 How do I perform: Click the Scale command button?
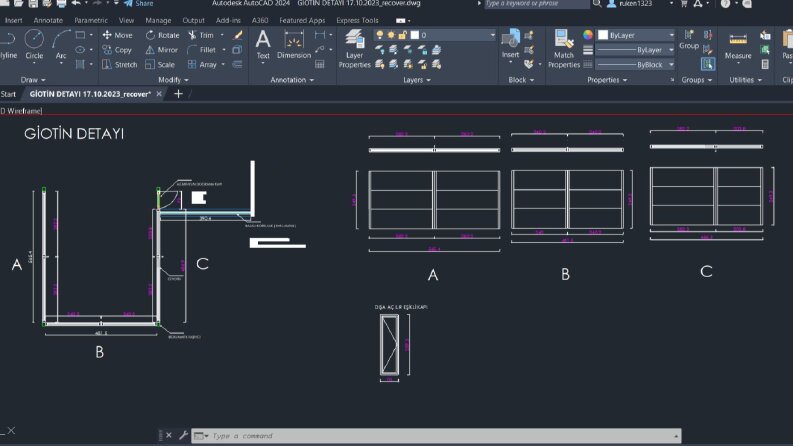click(x=160, y=64)
